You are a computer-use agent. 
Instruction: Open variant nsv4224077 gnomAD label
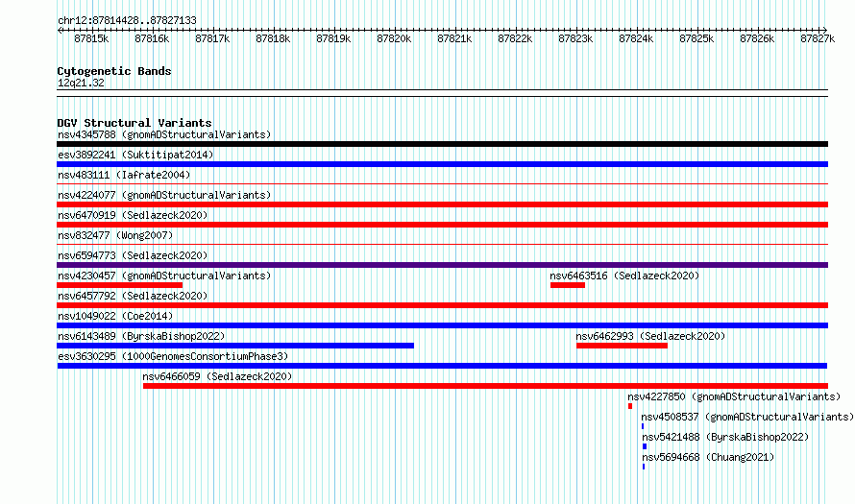[x=164, y=195]
